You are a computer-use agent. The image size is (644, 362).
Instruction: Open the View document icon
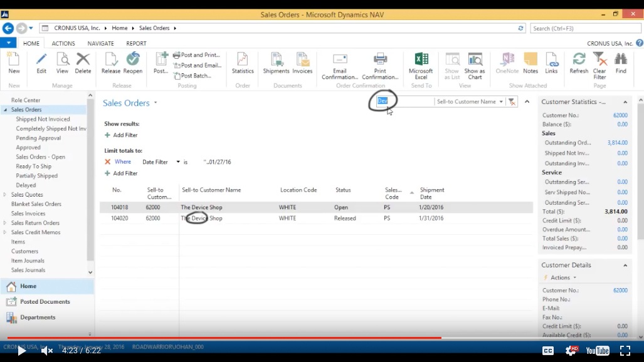coord(63,63)
